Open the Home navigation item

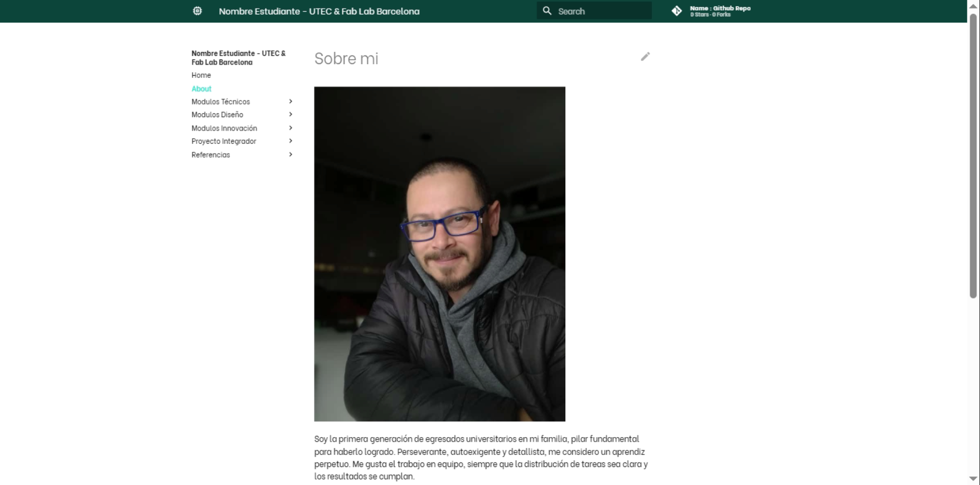[201, 75]
